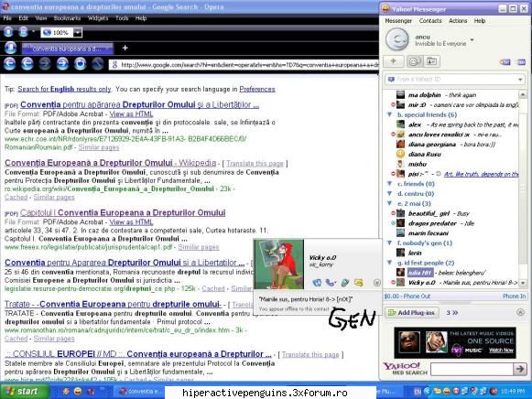Open a new tab with the plus icon
Image resolution: width=532 pixels, height=399 pixels.
coord(125,48)
